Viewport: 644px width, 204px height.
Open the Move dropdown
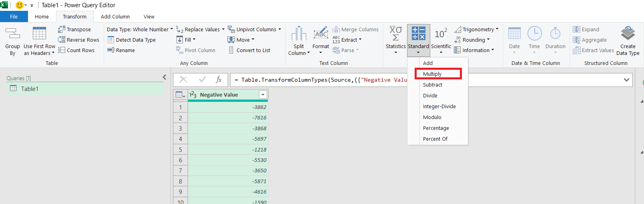241,40
